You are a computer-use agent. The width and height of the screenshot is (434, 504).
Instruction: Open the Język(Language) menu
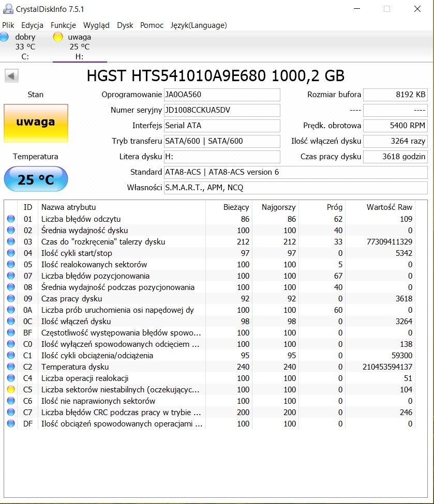pyautogui.click(x=199, y=25)
